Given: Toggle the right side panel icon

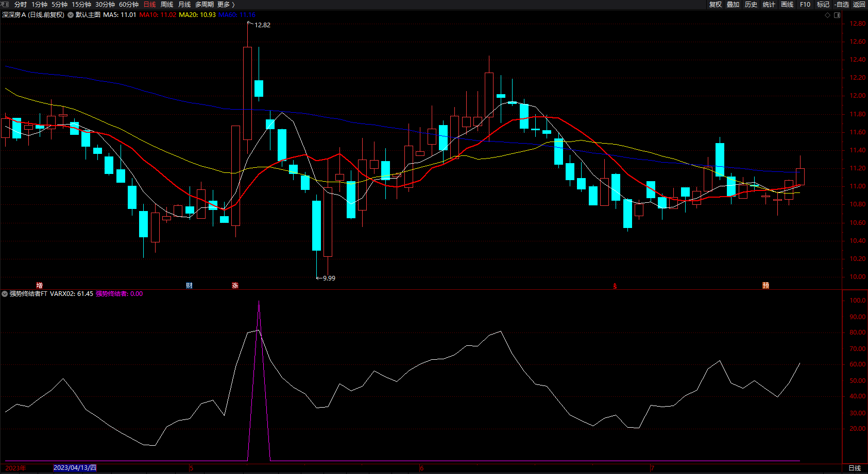Looking at the screenshot, I should [x=837, y=15].
